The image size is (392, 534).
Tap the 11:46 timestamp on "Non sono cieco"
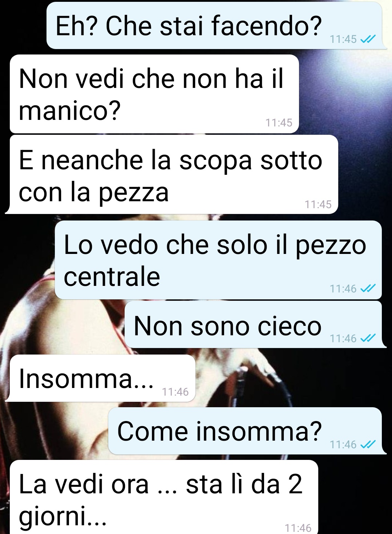click(343, 339)
